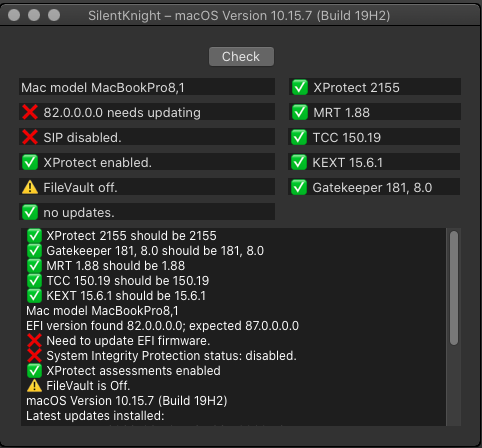Viewport: 482px width, 448px height.
Task: Click green checkmark beside KEXT 15.6.1 field
Action: coord(299,162)
